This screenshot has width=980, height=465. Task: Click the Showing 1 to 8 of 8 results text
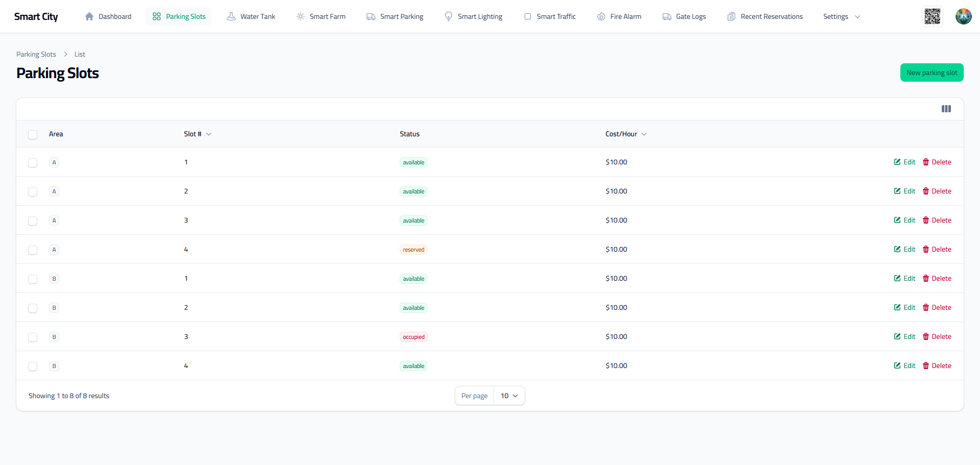pos(69,396)
